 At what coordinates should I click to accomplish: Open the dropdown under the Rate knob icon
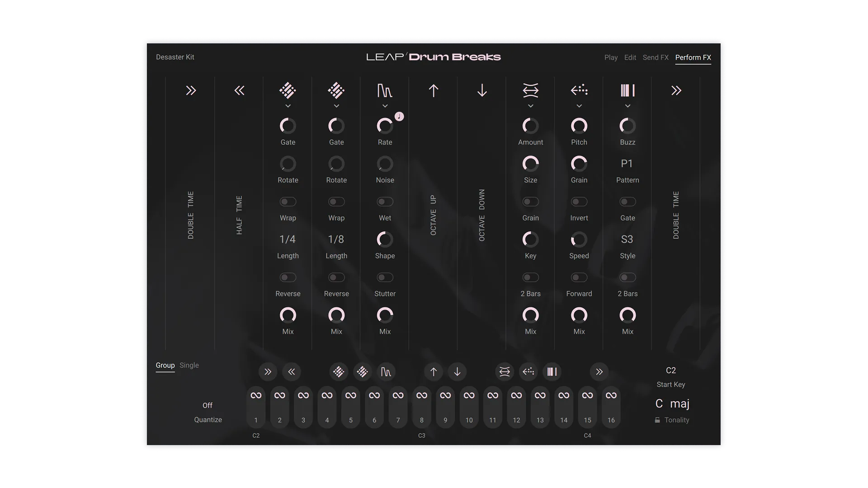pyautogui.click(x=385, y=105)
